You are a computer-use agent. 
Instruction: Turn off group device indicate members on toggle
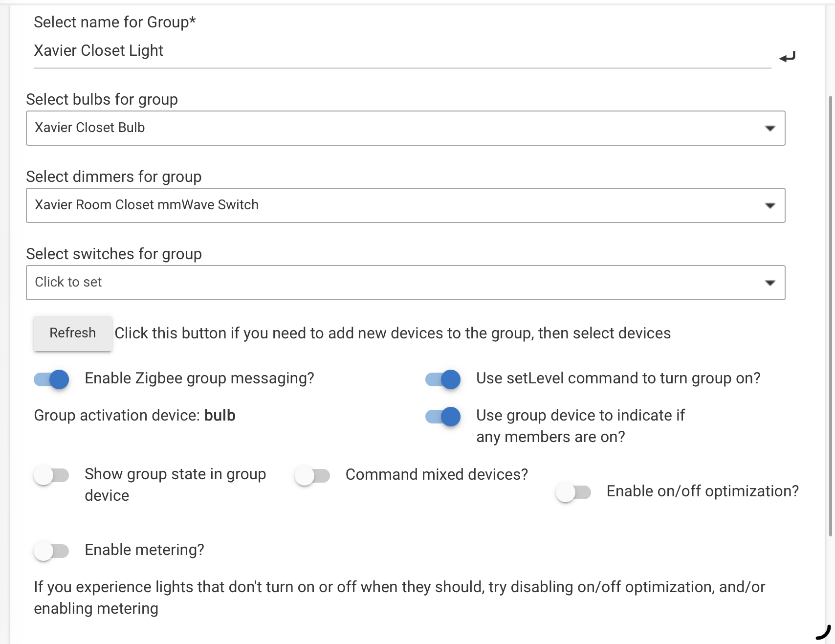(443, 416)
